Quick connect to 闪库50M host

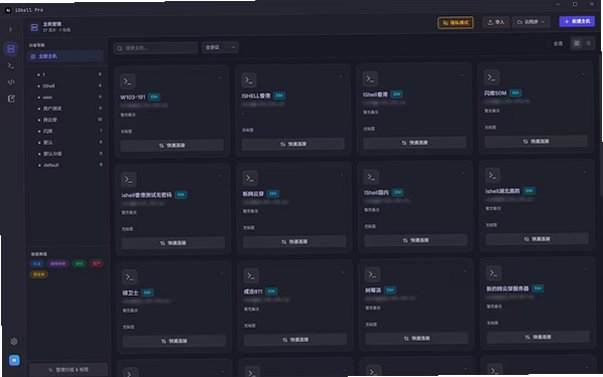pos(536,141)
